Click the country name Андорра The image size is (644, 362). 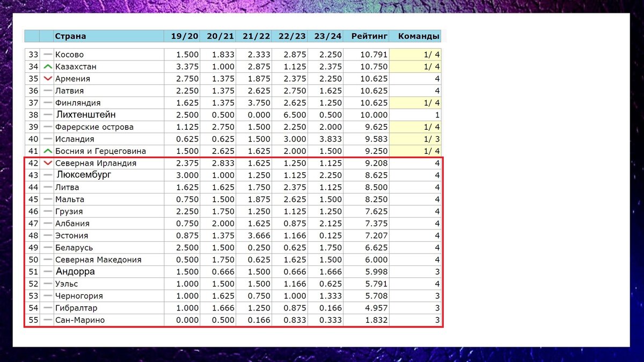point(76,271)
